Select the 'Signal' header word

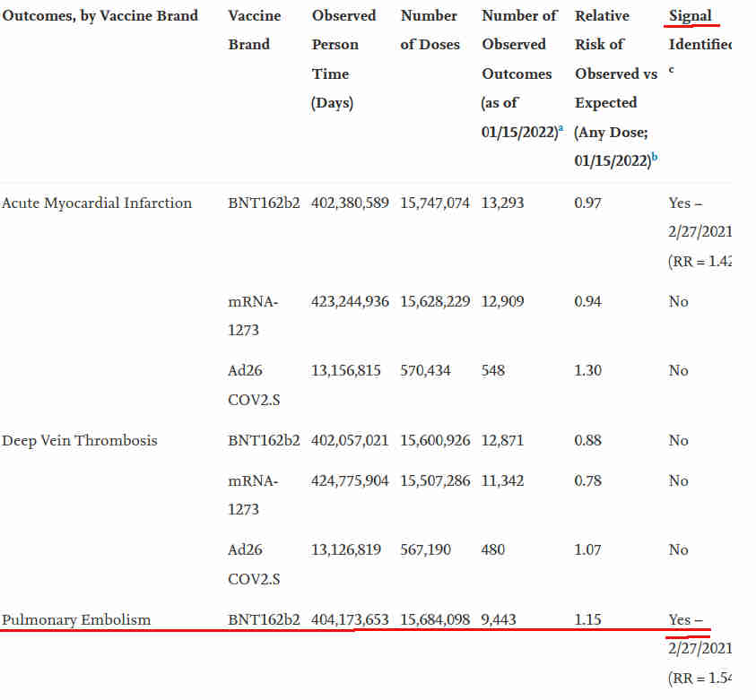pyautogui.click(x=690, y=16)
